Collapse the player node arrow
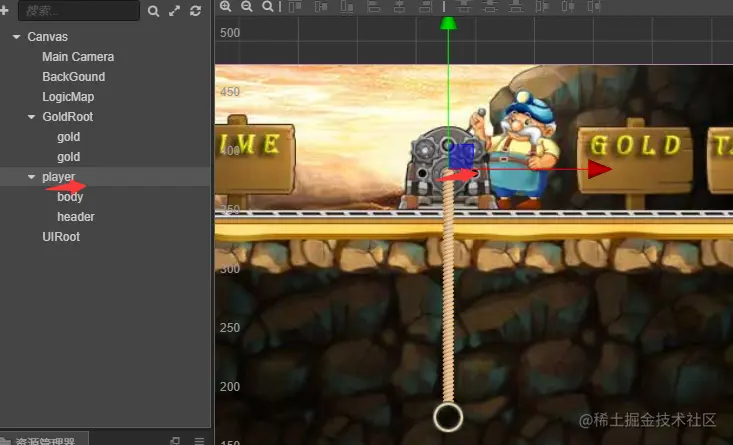This screenshot has height=445, width=733. click(x=31, y=177)
